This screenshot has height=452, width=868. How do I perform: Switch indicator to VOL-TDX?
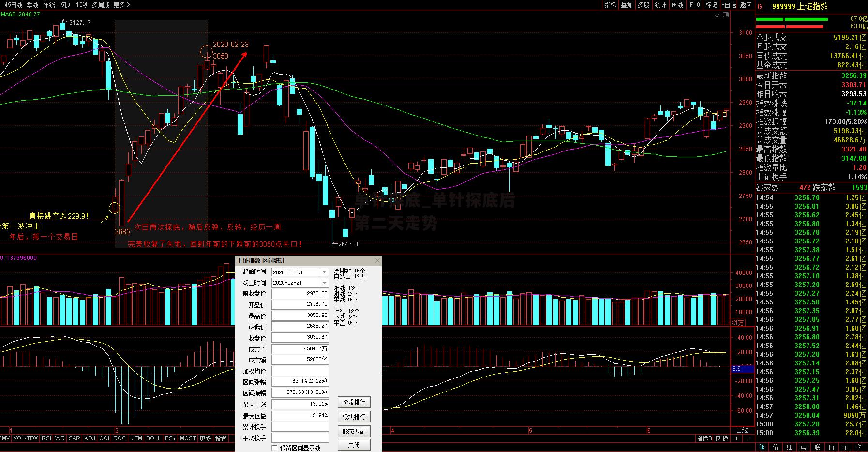(26, 438)
